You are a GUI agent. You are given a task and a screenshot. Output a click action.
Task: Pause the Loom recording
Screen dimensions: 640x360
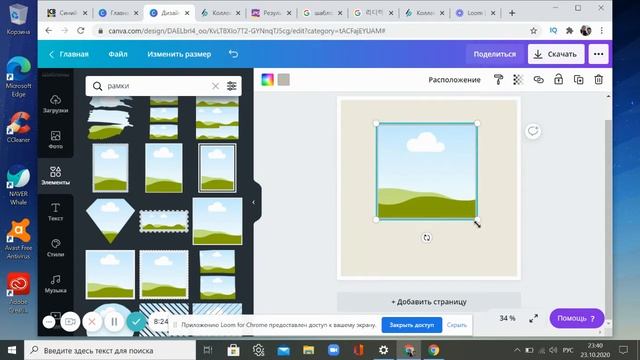click(114, 322)
